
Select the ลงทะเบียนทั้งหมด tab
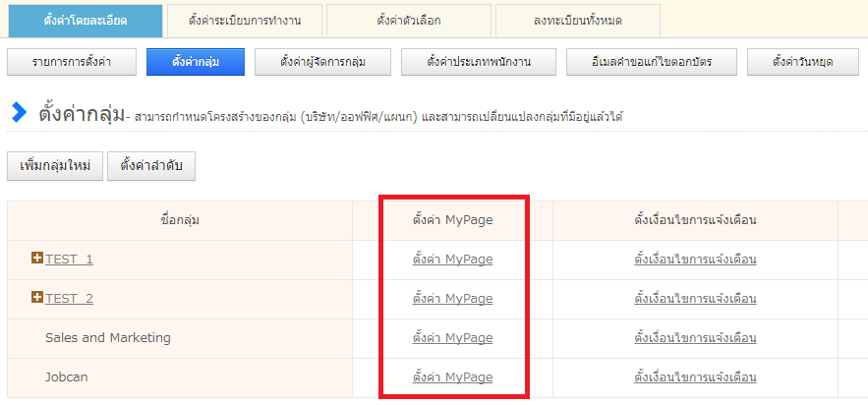577,20
